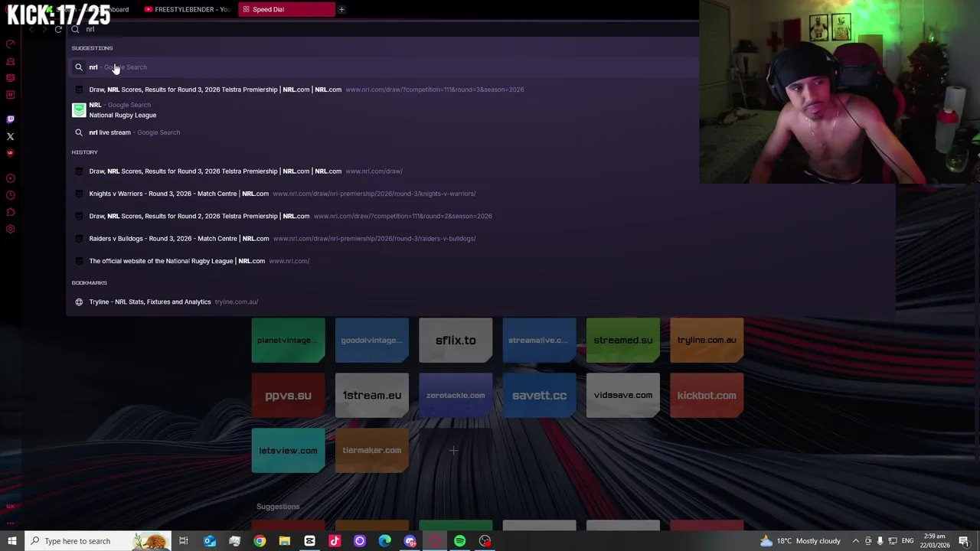This screenshot has height=551, width=980.
Task: Open the 1stream.eu speed dial tile
Action: (x=371, y=395)
